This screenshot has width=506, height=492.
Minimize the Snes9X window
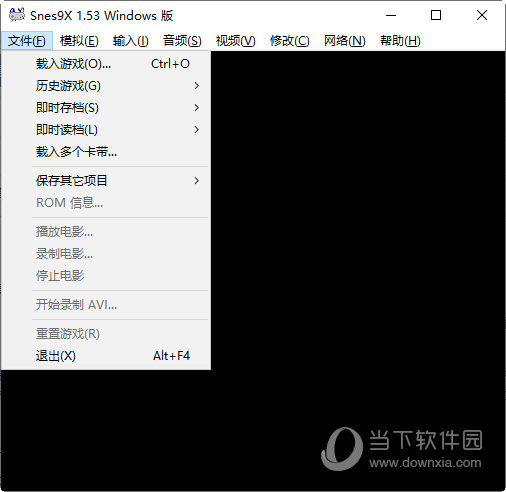[x=391, y=15]
